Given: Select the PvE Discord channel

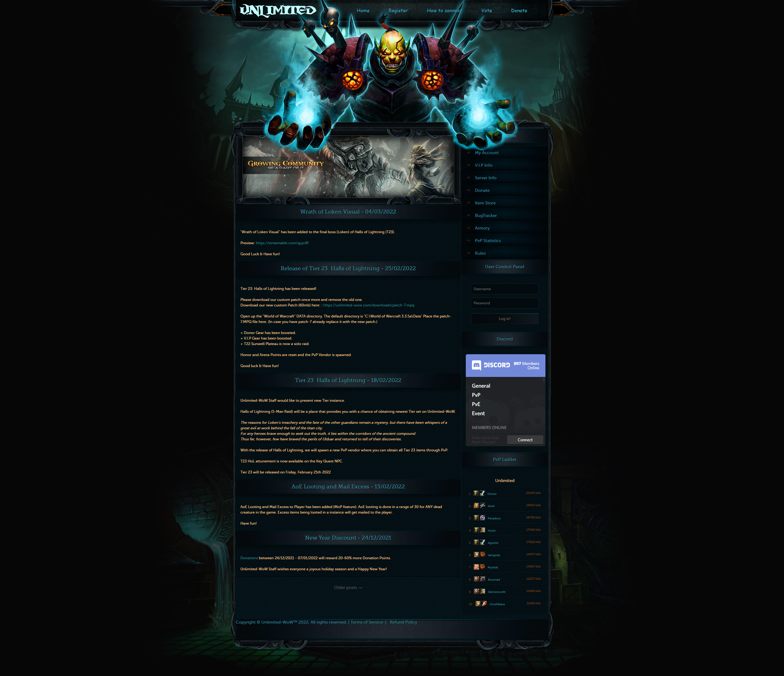Looking at the screenshot, I should click(476, 404).
